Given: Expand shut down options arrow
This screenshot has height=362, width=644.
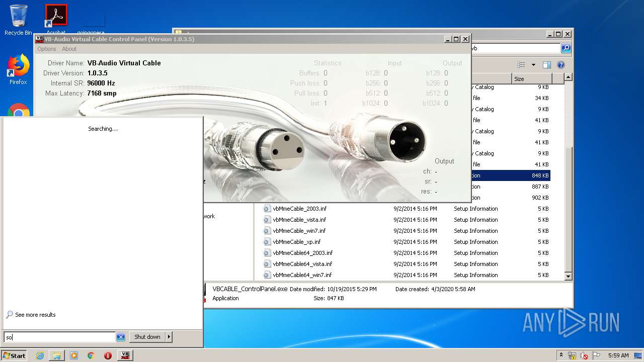Looking at the screenshot, I should click(x=169, y=337).
